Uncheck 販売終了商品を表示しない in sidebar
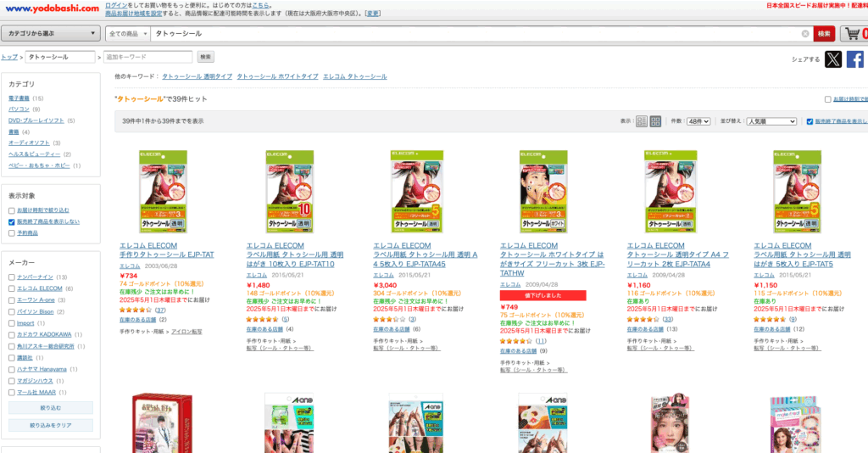 [x=12, y=222]
